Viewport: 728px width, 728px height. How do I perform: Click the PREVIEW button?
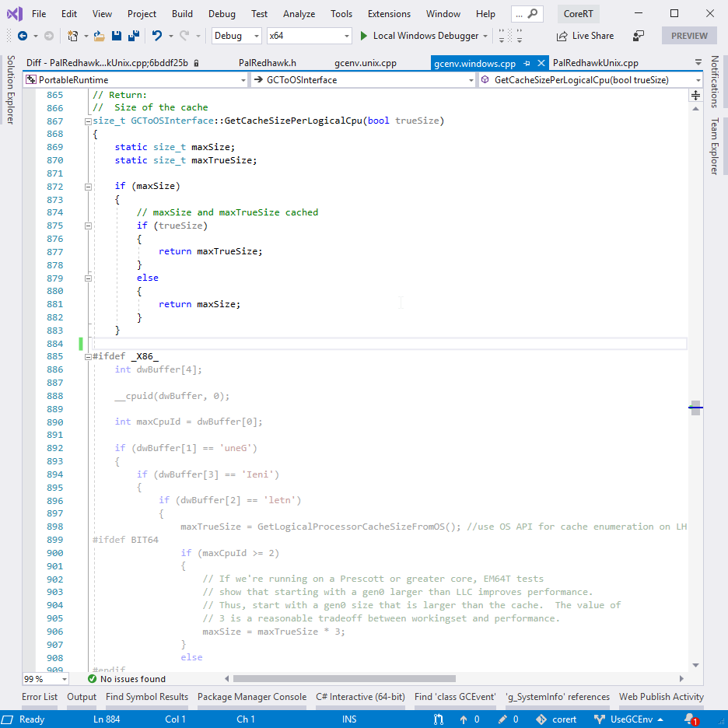(x=689, y=36)
